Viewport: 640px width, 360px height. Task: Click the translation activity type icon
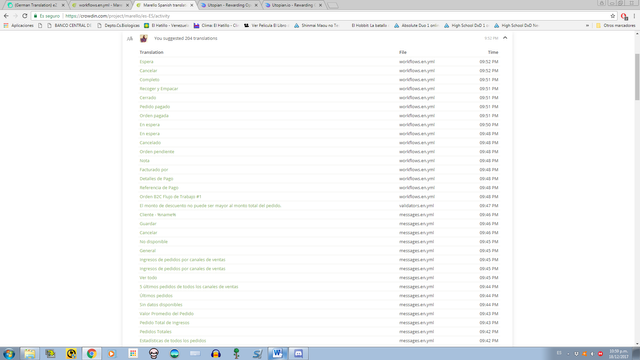tap(130, 38)
